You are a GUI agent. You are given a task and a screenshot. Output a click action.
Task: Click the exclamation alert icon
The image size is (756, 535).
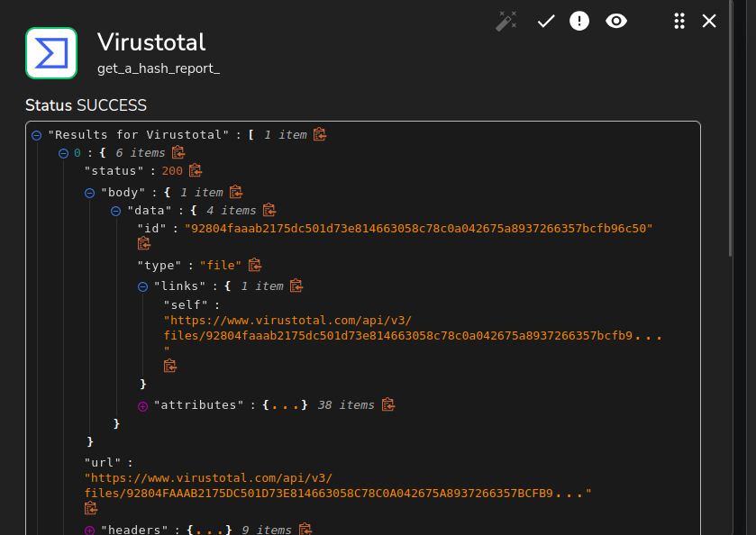[579, 21]
